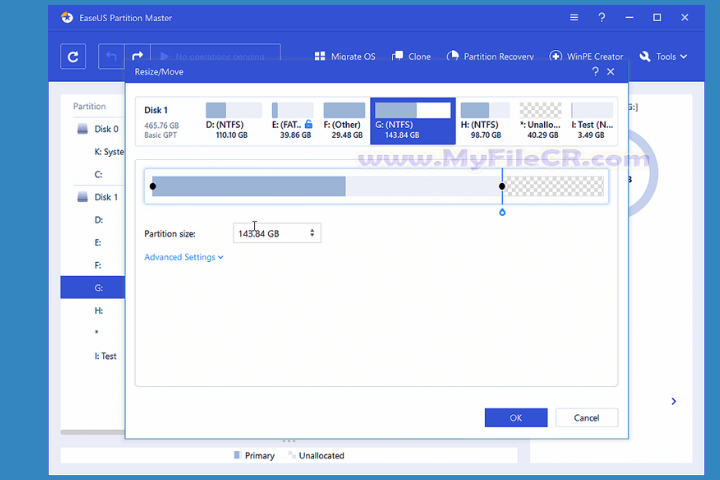Image resolution: width=720 pixels, height=480 pixels.
Task: Select Disk 0 in the partition list
Action: pos(98,129)
